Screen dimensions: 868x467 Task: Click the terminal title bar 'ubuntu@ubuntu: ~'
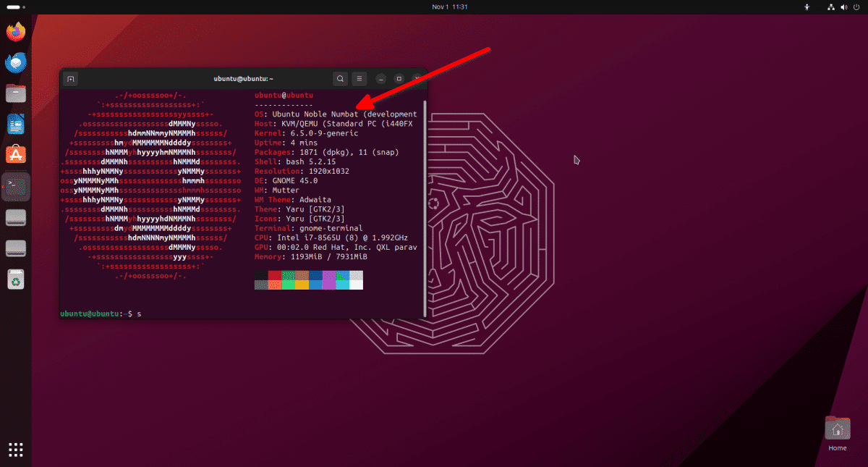click(x=243, y=79)
